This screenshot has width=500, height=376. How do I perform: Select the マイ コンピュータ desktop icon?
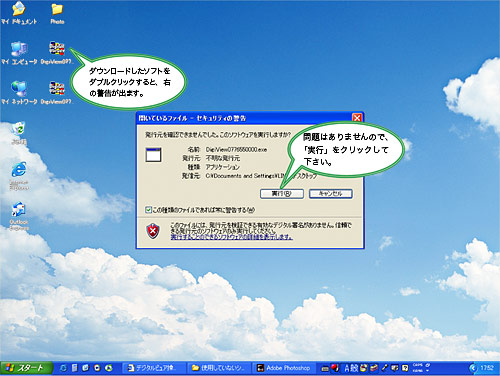point(19,53)
